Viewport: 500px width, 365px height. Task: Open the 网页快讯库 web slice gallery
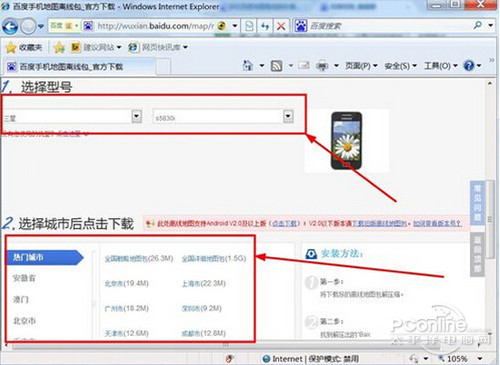(158, 47)
